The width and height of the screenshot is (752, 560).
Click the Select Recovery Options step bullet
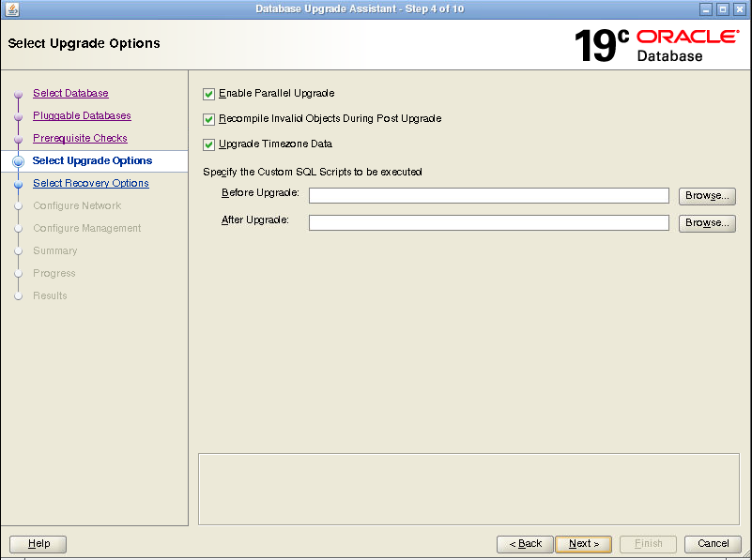click(18, 184)
